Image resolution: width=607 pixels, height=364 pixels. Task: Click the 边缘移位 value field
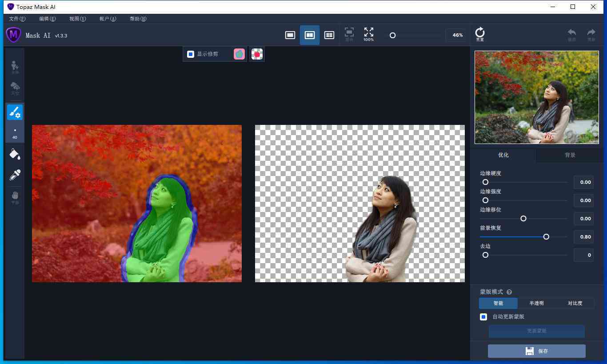pyautogui.click(x=583, y=219)
